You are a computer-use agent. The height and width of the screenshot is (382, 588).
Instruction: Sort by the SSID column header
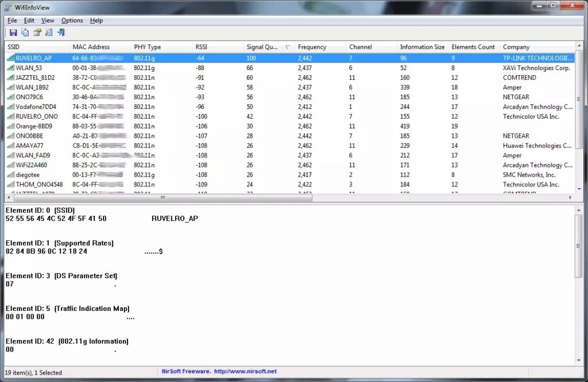tap(37, 47)
